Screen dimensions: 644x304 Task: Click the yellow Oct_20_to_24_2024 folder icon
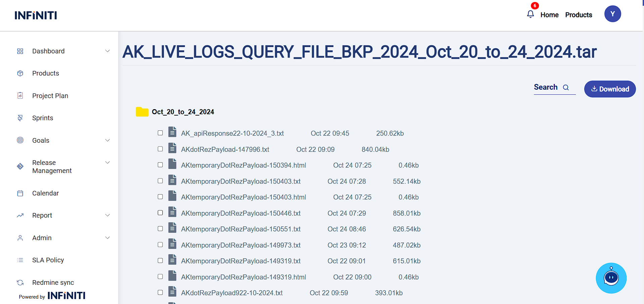[142, 112]
